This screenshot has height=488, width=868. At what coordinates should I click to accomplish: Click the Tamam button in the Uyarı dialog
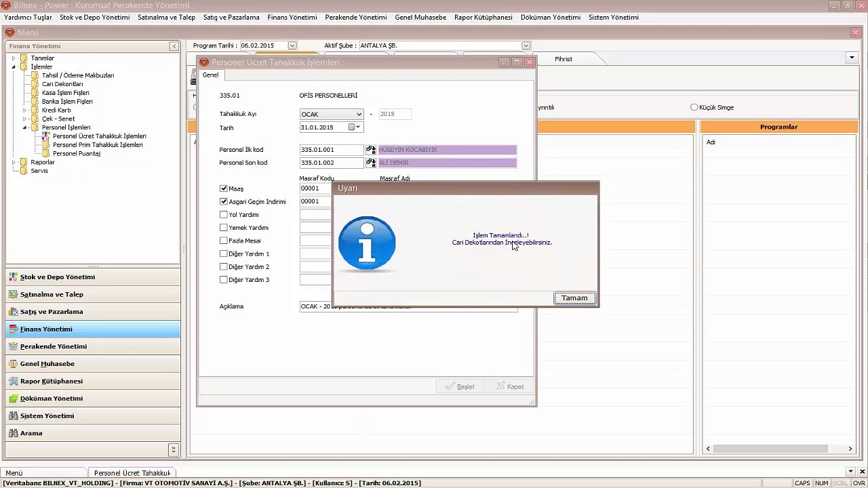pos(574,298)
